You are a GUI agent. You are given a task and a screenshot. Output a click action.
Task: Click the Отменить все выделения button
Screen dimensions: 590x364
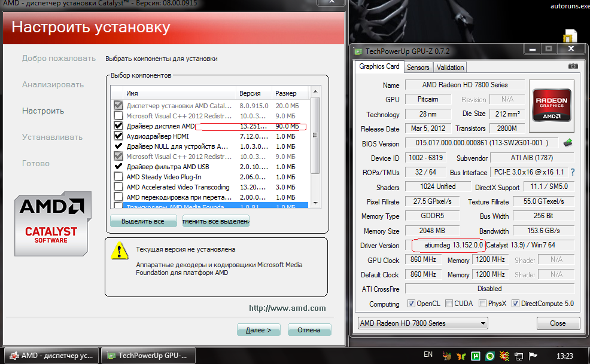coord(216,221)
